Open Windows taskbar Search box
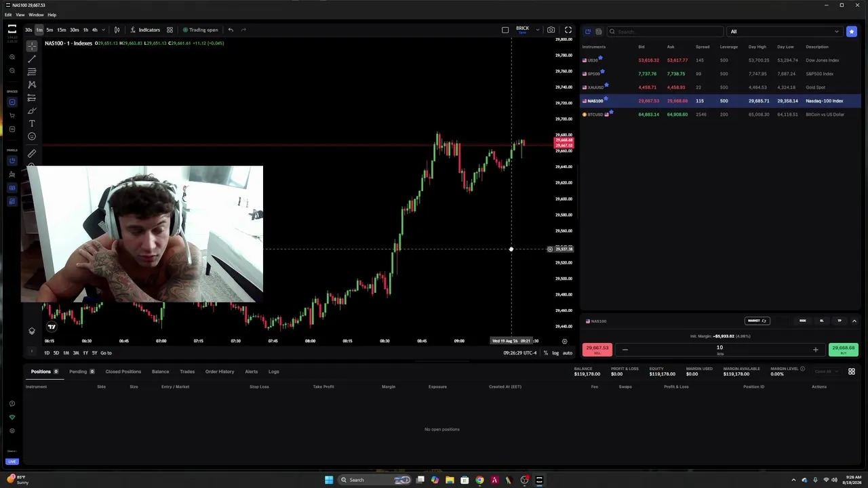 [375, 480]
